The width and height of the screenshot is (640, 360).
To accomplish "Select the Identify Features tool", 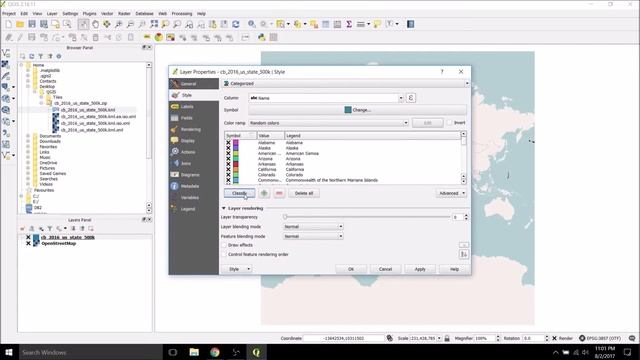I will pos(251,24).
